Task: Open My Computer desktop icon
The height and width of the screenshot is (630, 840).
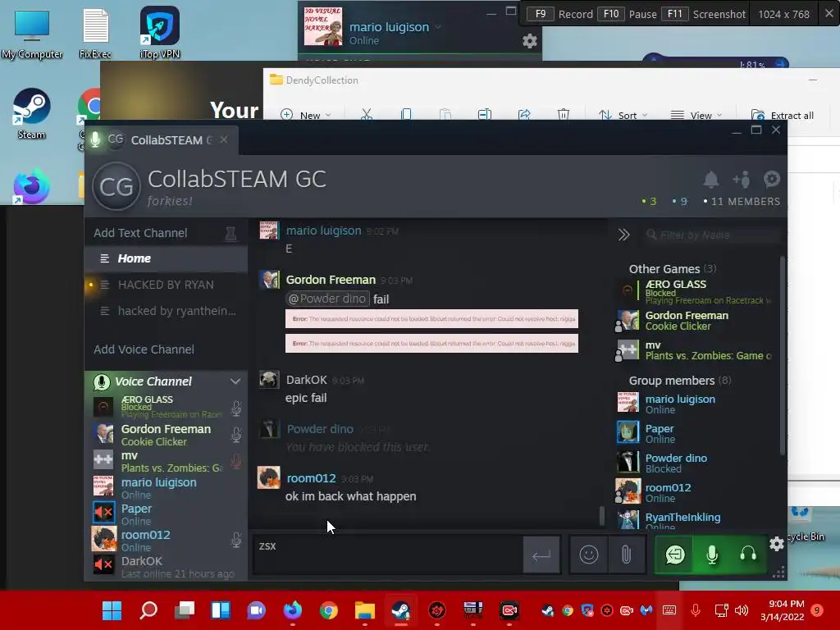Action: coord(32,33)
